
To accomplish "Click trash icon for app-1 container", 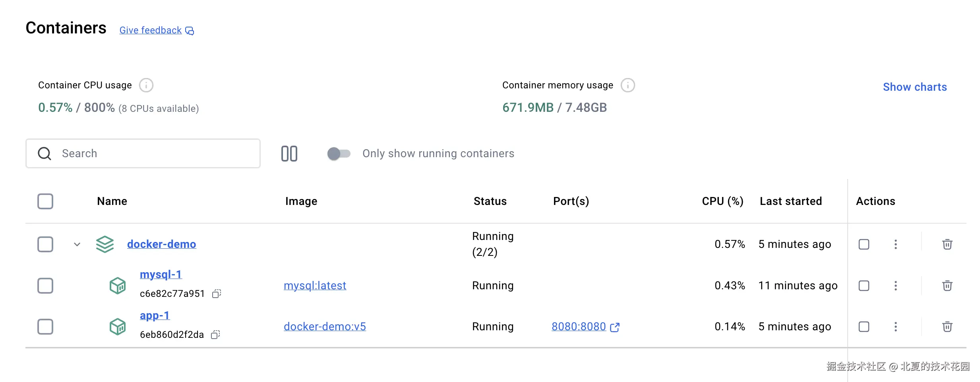I will click(947, 327).
